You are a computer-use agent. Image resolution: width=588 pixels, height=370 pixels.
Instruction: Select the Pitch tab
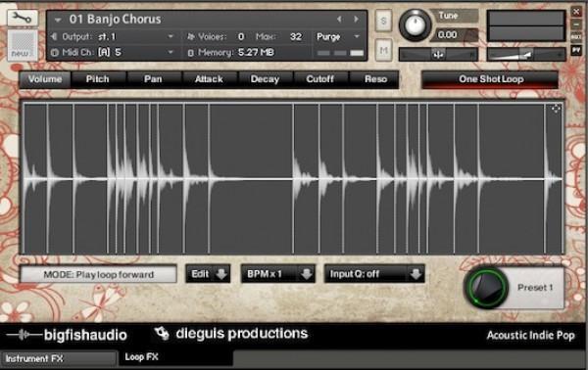97,79
